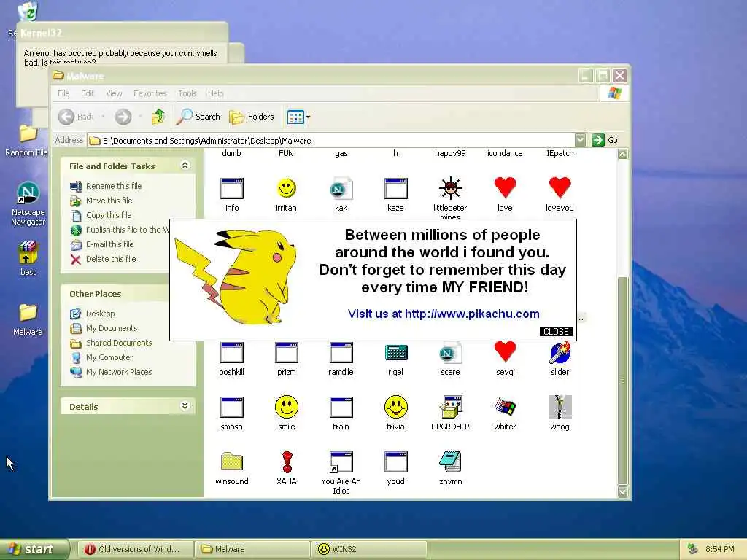Open My Computer in Other Places

pyautogui.click(x=109, y=357)
